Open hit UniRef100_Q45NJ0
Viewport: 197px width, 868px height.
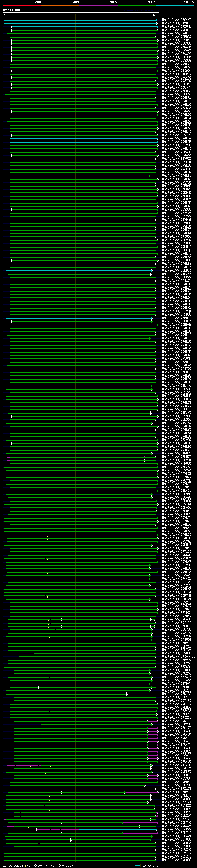177,23
